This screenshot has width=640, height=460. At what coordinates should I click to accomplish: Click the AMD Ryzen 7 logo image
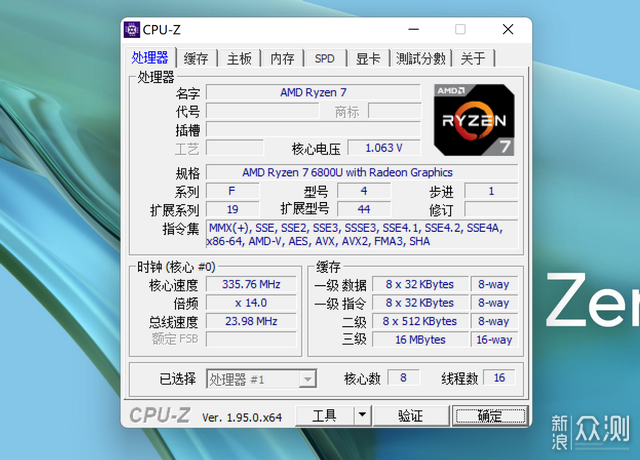[x=474, y=120]
